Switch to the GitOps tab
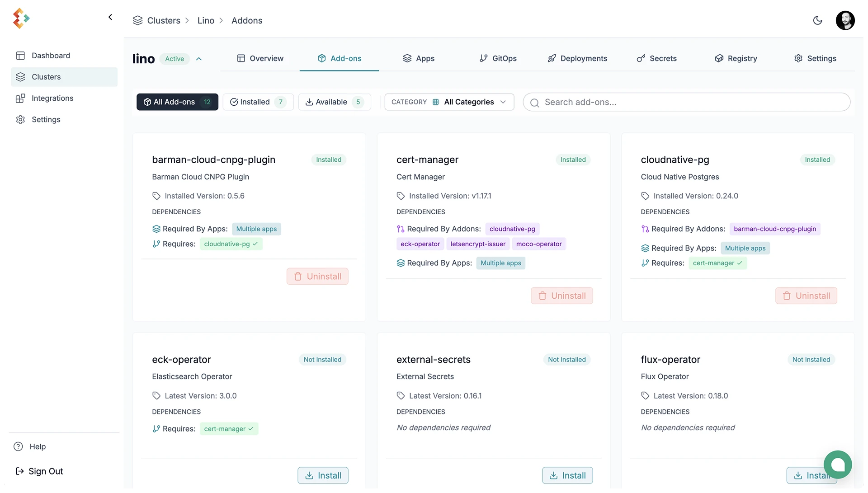The height and width of the screenshot is (493, 868). tap(498, 58)
